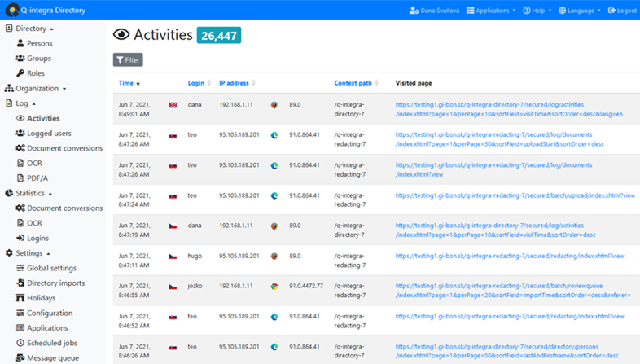Click Chrome icon in jozko's row
640x364 pixels.
pos(274,287)
